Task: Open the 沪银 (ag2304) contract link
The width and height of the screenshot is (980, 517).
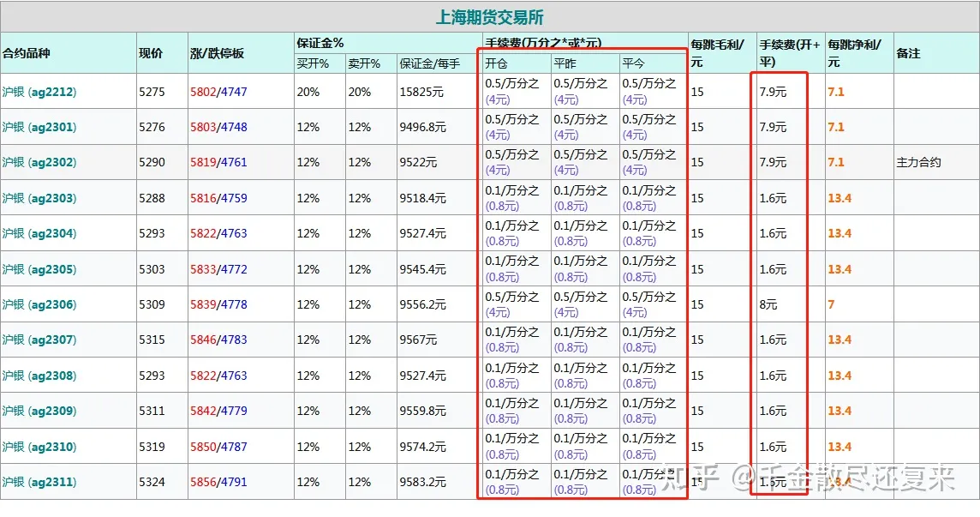Action: click(x=39, y=233)
